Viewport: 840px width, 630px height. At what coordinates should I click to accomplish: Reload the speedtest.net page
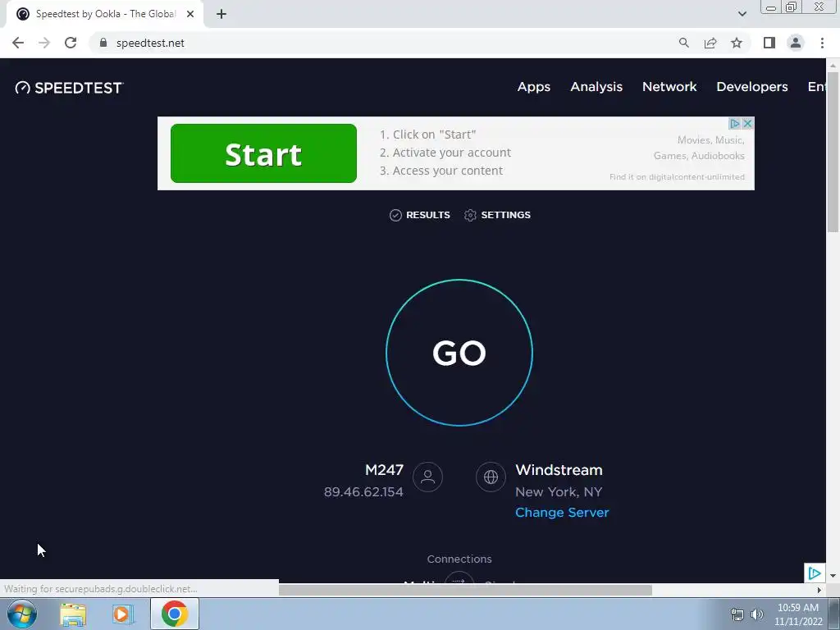point(71,43)
